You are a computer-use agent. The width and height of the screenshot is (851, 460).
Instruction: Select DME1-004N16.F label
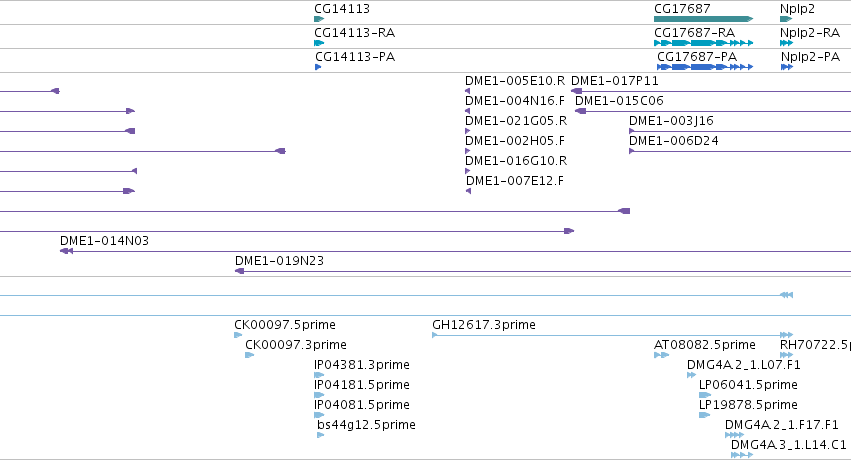pyautogui.click(x=515, y=100)
